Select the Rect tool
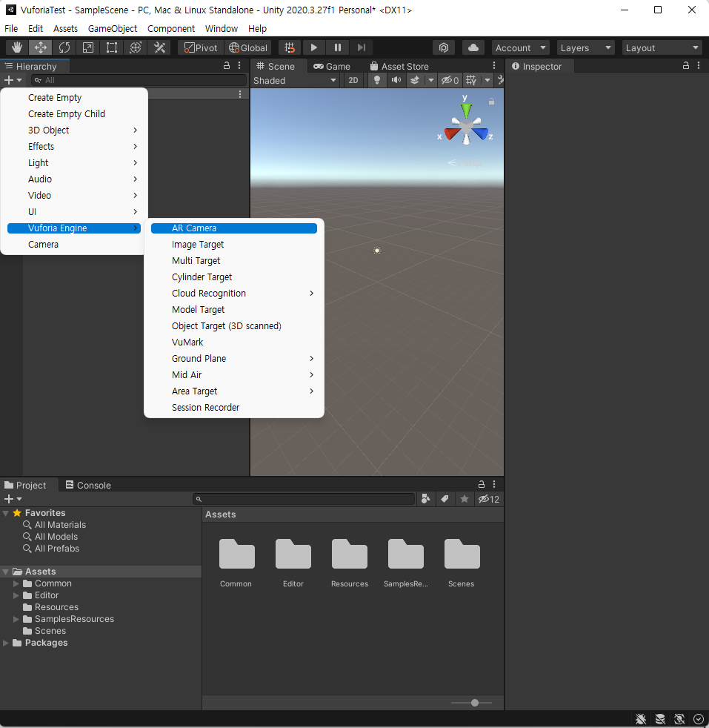This screenshot has height=728, width=709. [112, 47]
